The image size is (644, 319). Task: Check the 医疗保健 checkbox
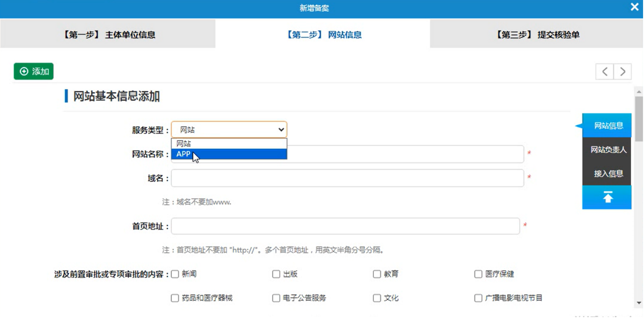click(x=478, y=274)
